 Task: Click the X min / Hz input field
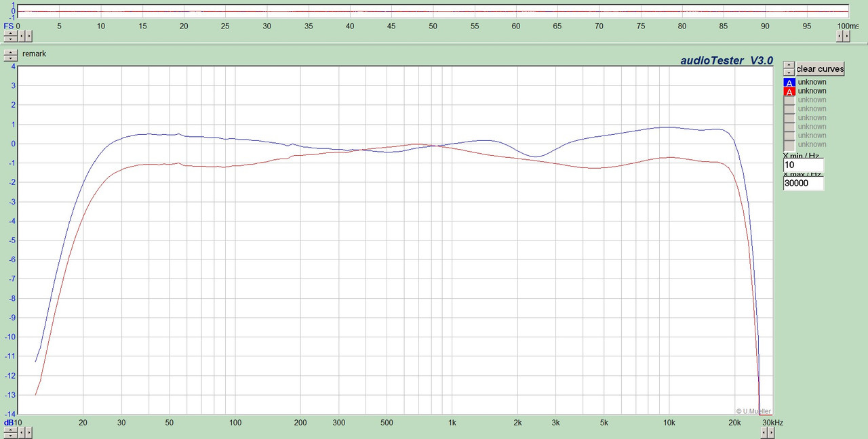(804, 165)
